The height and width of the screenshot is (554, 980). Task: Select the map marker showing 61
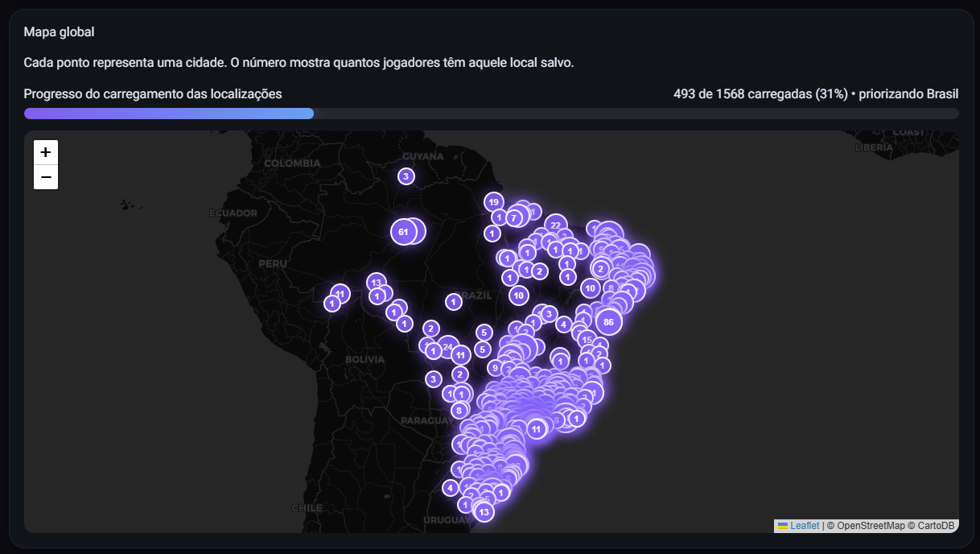[x=403, y=232]
